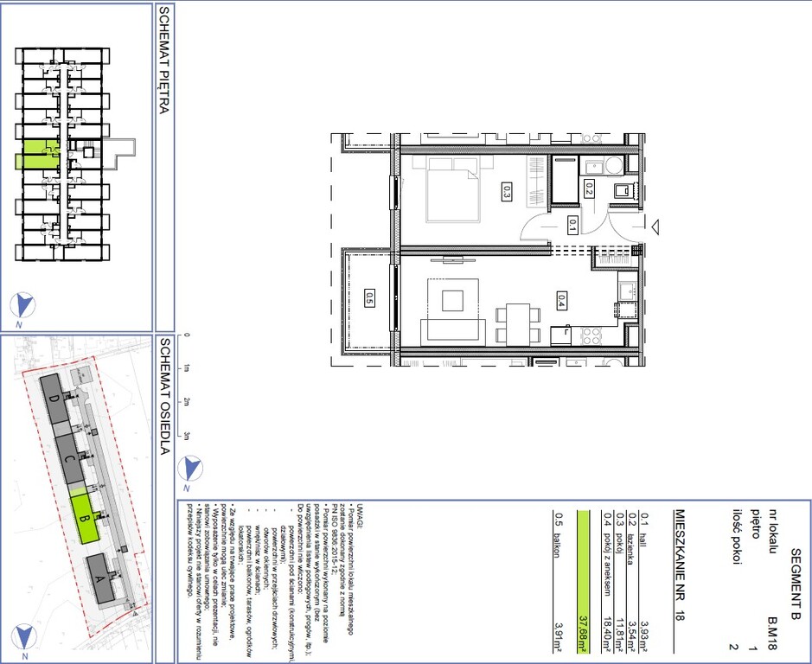The image size is (812, 664).
Task: Click the B.M18 unit number value
Action: click(772, 634)
